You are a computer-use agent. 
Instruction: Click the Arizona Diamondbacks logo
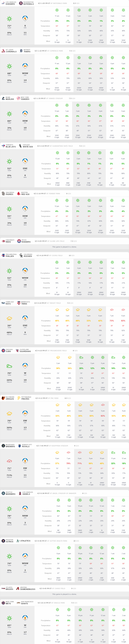point(18,589)
